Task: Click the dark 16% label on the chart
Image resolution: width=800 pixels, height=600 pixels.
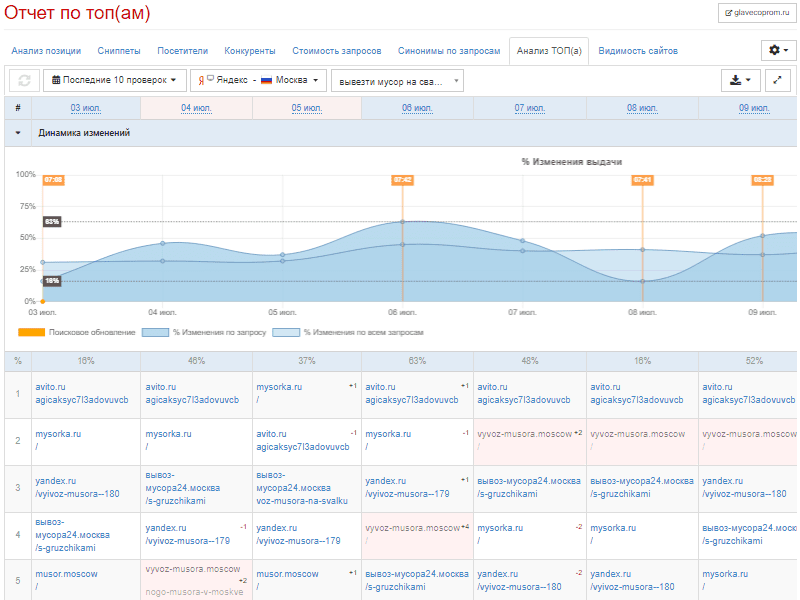Action: (x=52, y=281)
